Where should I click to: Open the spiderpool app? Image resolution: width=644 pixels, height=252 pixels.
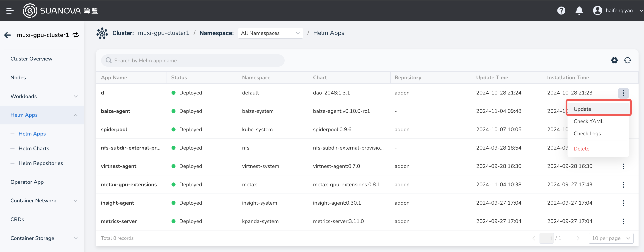[114, 129]
